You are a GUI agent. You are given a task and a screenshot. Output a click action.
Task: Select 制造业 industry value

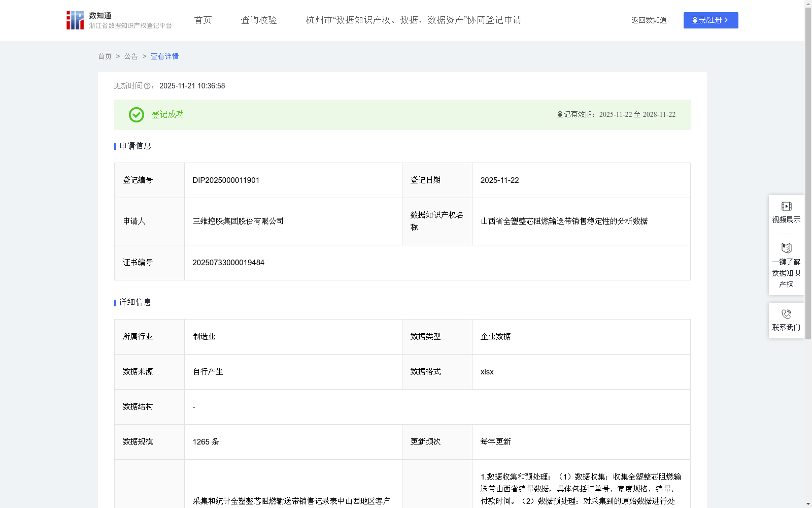click(x=204, y=337)
